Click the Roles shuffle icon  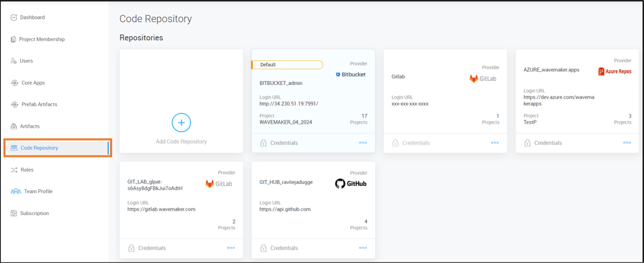pyautogui.click(x=14, y=170)
